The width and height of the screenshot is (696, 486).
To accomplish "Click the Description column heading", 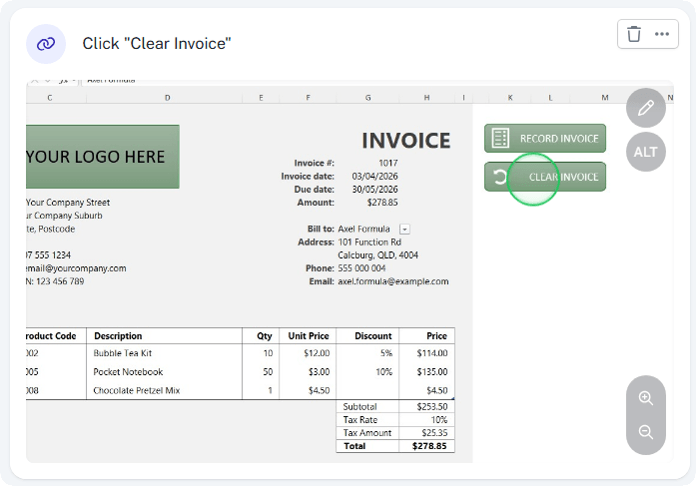I will tap(118, 336).
